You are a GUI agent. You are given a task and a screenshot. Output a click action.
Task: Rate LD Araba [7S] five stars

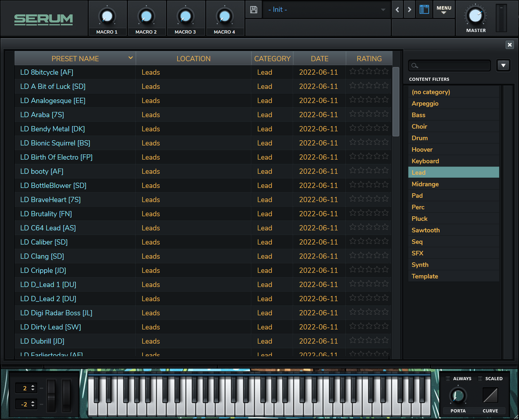click(x=385, y=113)
